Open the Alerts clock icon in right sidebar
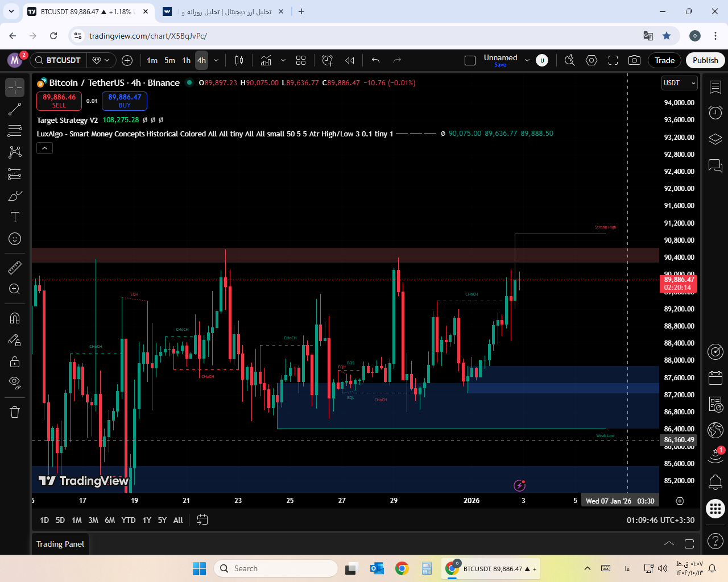Screen dimensions: 728x582 [x=715, y=113]
